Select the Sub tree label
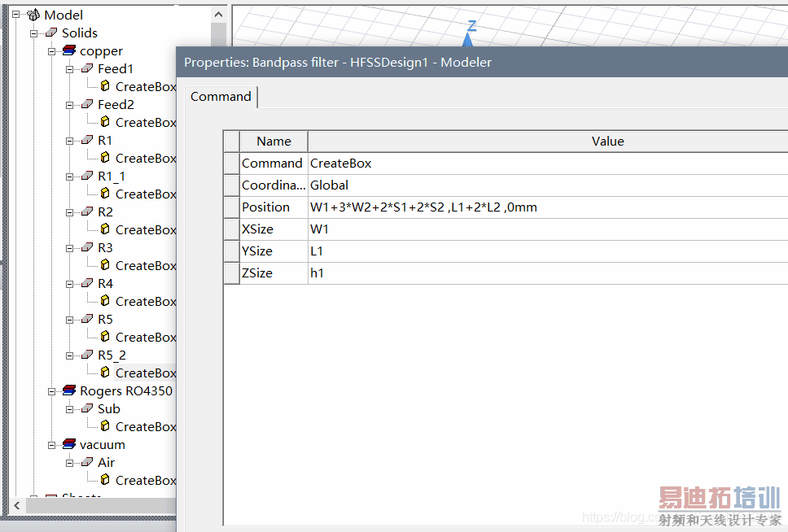788x532 pixels. pos(109,409)
